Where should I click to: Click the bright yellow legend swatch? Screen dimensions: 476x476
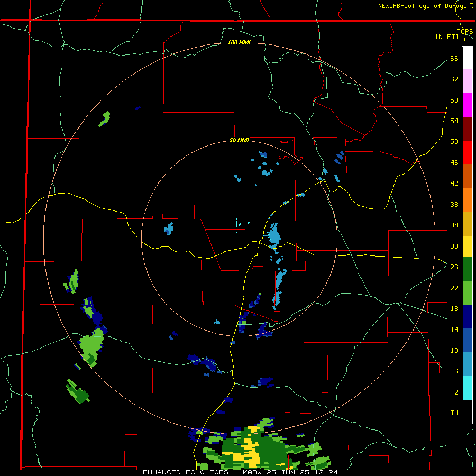(467, 246)
